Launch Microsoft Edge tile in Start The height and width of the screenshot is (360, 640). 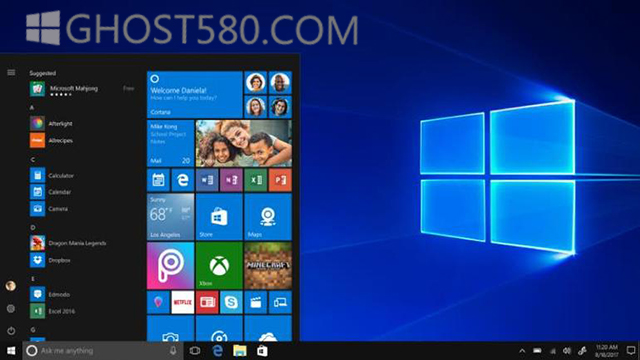(182, 180)
